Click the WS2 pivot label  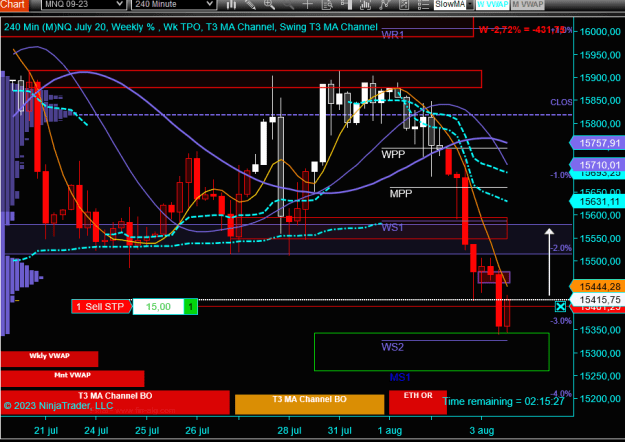[393, 347]
